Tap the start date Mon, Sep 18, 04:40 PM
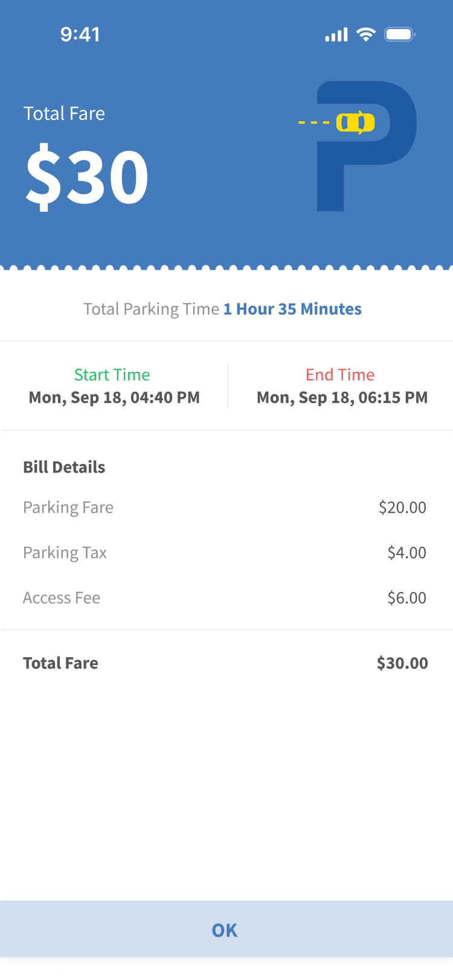This screenshot has width=453, height=980. point(114,398)
